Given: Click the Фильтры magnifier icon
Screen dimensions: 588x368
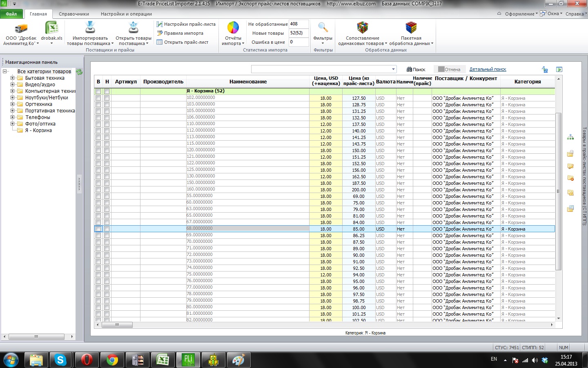Looking at the screenshot, I should click(x=323, y=28).
